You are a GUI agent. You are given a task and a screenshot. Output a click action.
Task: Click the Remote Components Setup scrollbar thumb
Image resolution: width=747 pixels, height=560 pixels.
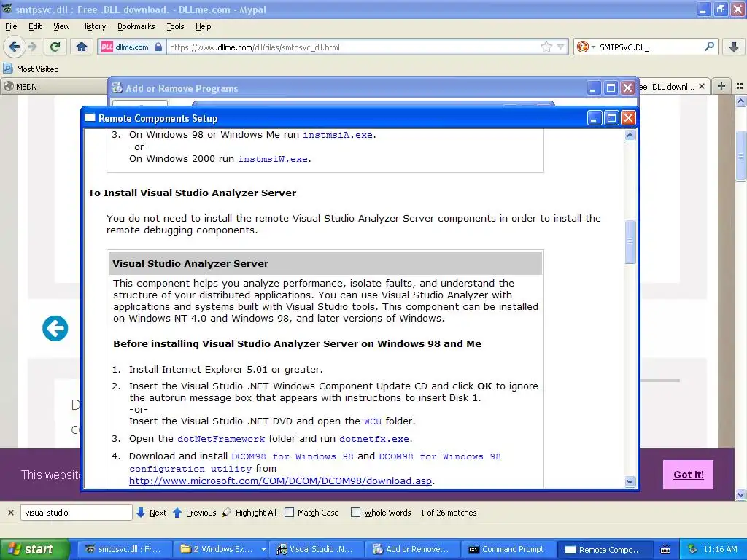click(x=630, y=241)
